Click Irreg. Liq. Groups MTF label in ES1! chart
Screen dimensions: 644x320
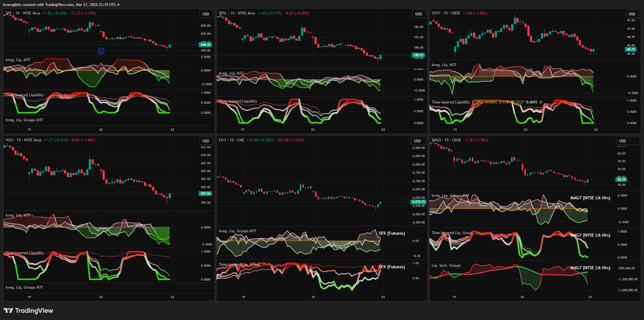click(x=237, y=231)
